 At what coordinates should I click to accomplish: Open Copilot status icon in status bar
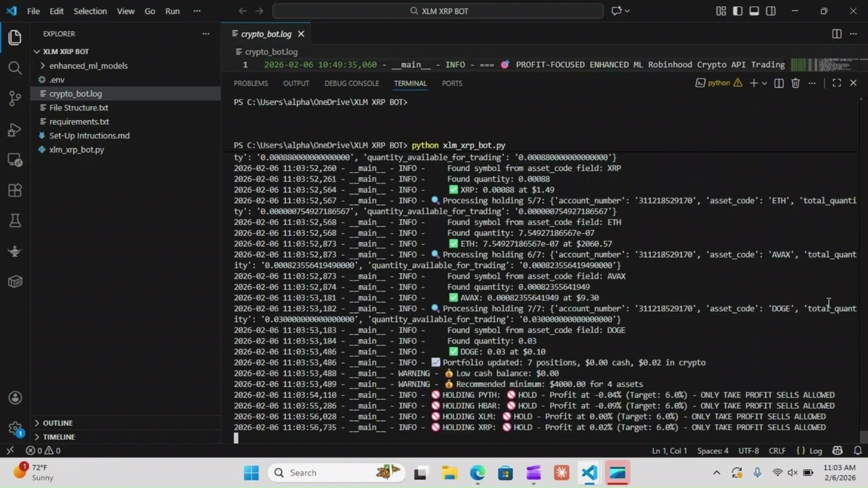point(837,451)
